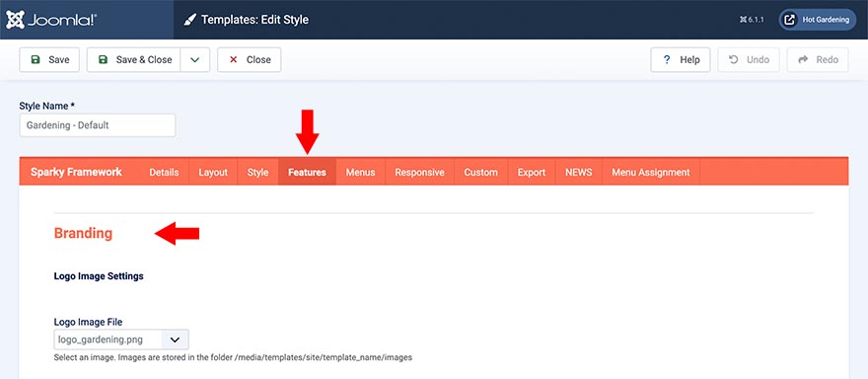Focus the Style Name input field
This screenshot has height=379, width=868.
point(98,125)
